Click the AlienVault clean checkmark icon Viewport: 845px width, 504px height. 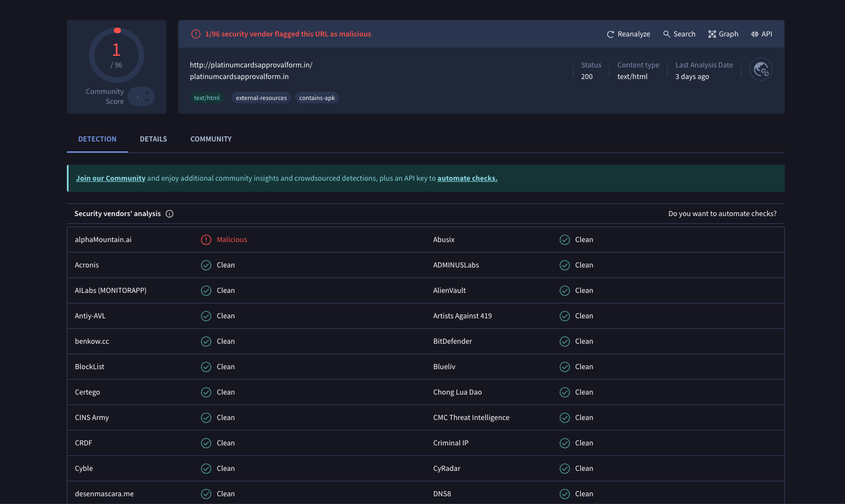click(x=565, y=291)
